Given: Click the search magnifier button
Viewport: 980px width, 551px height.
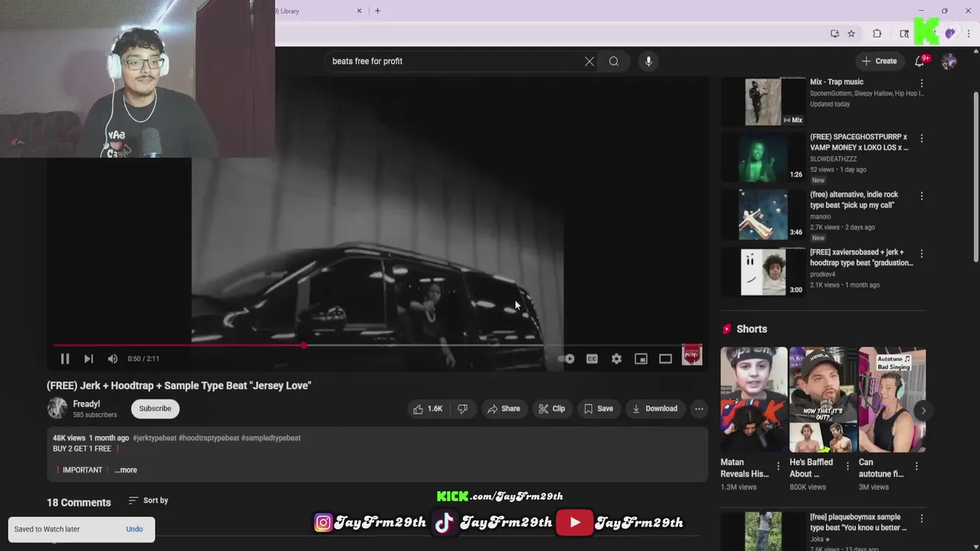Looking at the screenshot, I should point(614,61).
